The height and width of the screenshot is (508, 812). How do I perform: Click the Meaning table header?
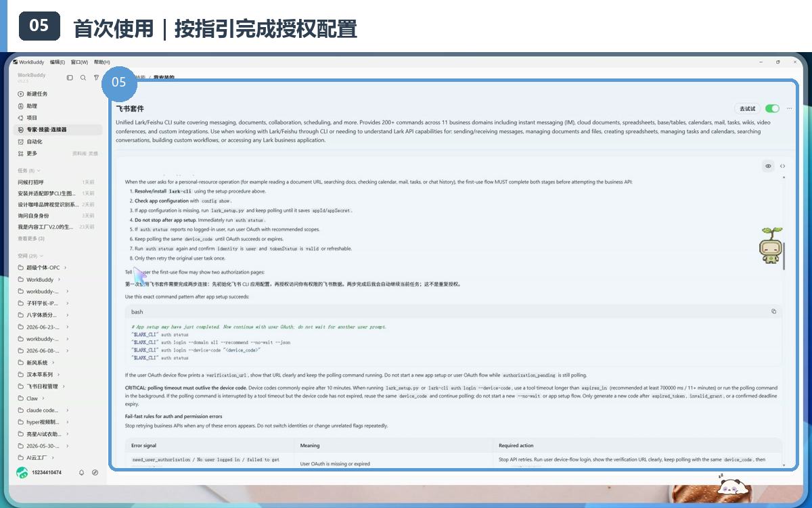click(x=310, y=446)
